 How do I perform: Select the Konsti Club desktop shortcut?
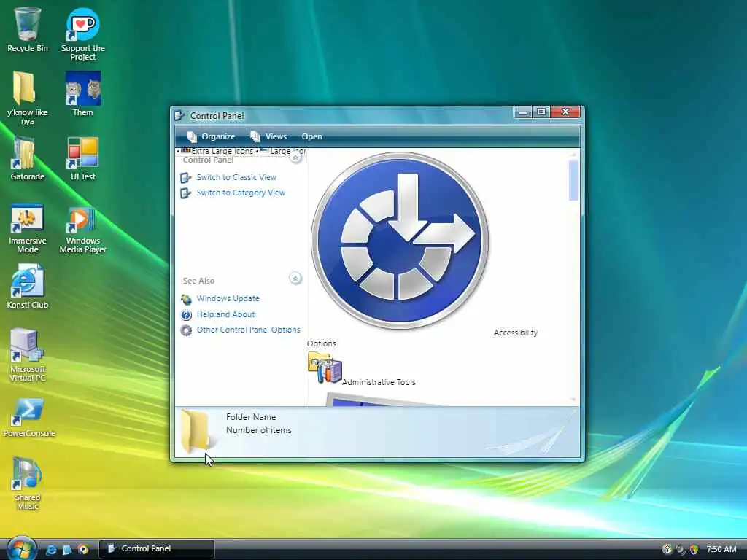pyautogui.click(x=28, y=287)
